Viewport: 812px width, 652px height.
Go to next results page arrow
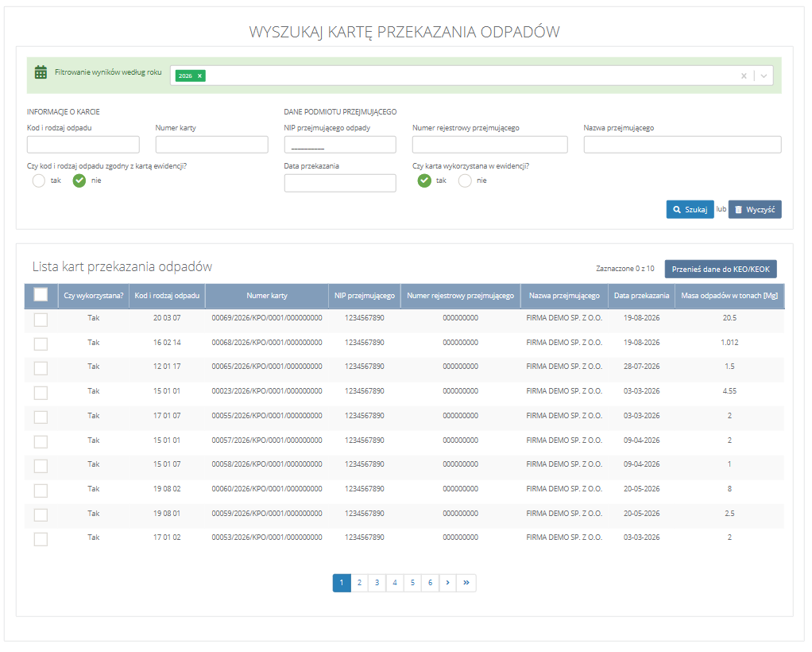point(447,583)
